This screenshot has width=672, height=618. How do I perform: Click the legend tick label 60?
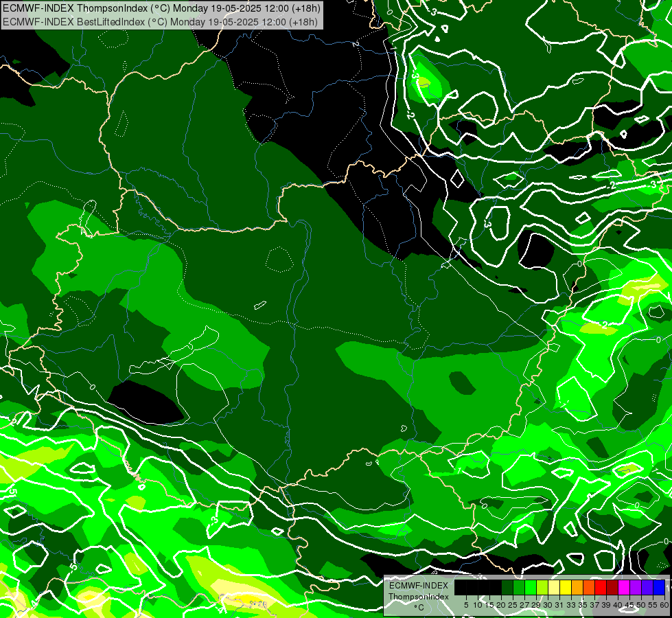(x=664, y=605)
